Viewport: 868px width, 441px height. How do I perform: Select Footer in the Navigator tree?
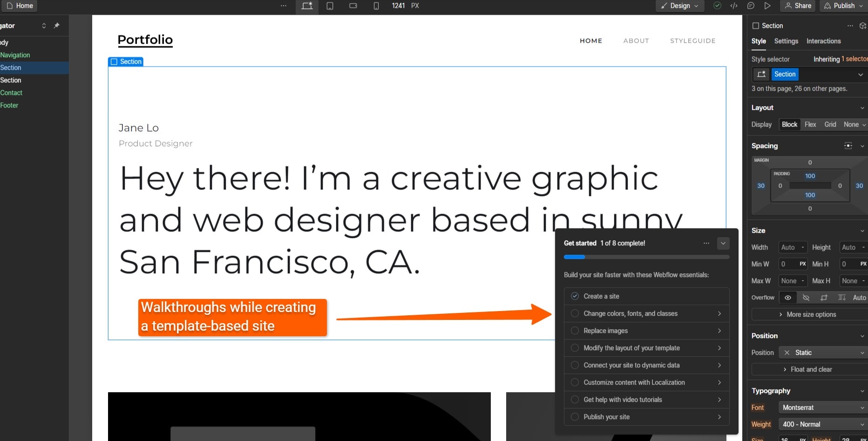coord(9,105)
